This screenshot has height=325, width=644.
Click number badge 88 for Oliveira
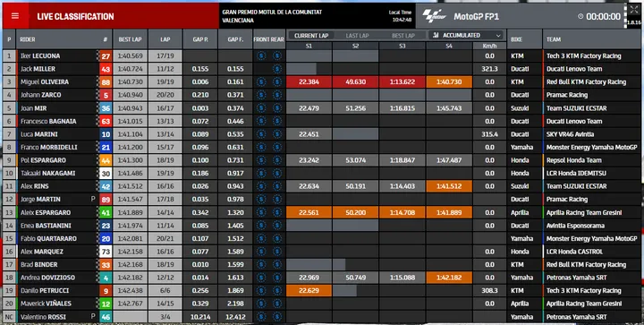(x=106, y=82)
